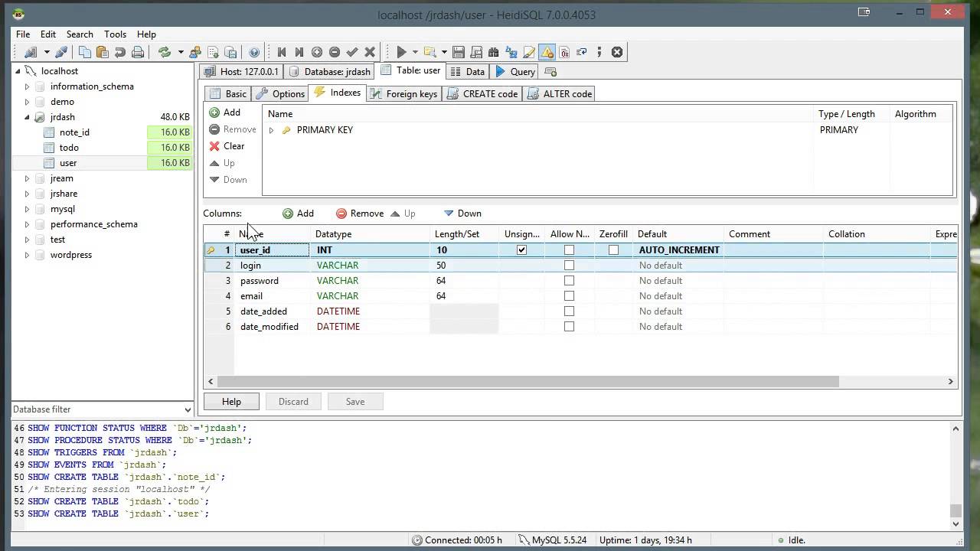The height and width of the screenshot is (551, 980).
Task: Click the Help button below the columns list
Action: pos(231,401)
